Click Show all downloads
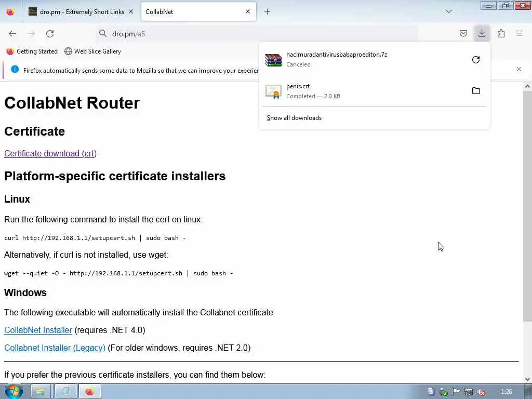The image size is (532, 399). [294, 118]
